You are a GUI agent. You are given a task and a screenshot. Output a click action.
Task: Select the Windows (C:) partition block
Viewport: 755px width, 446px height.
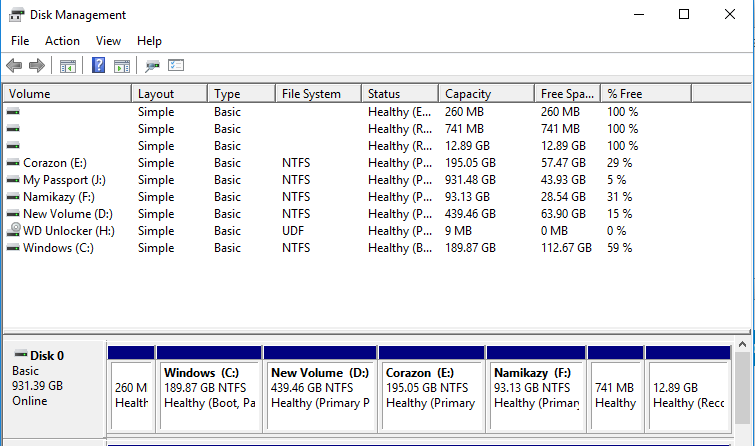click(x=209, y=388)
